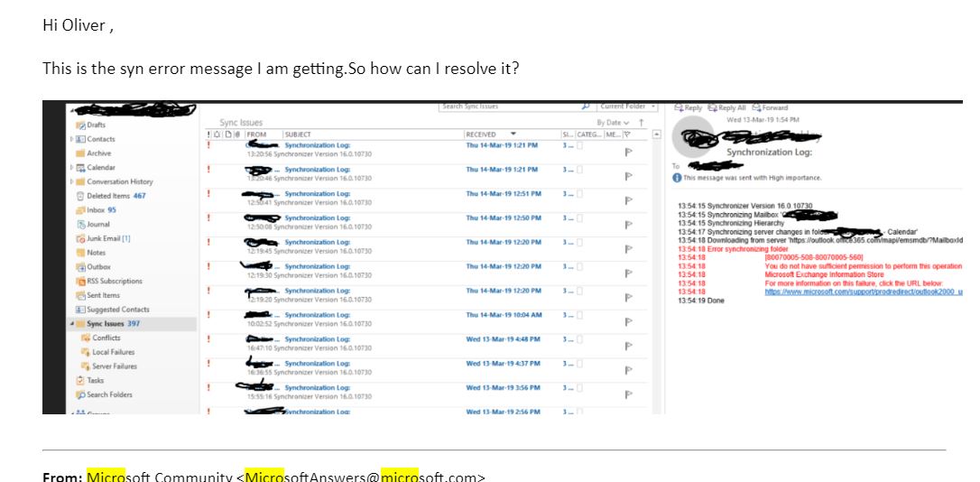Image resolution: width=980 pixels, height=482 pixels.
Task: Toggle category box of 12:50 PM message
Action: [579, 218]
